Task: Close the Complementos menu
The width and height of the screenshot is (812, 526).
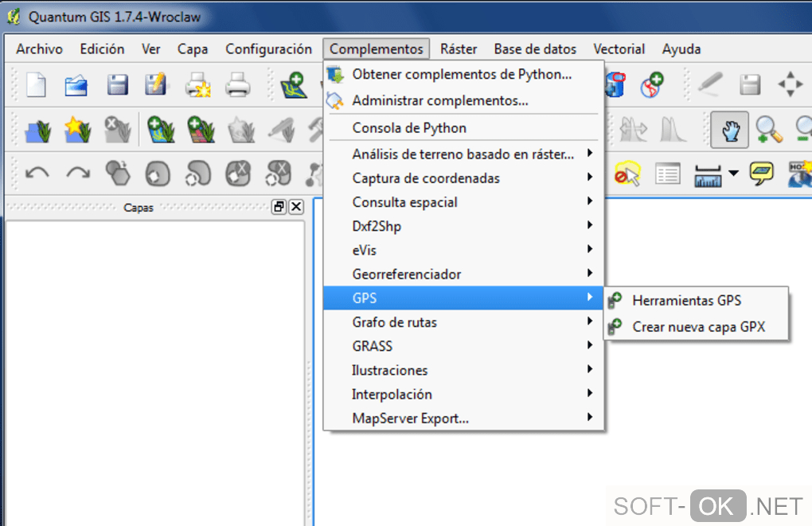Action: 377,49
